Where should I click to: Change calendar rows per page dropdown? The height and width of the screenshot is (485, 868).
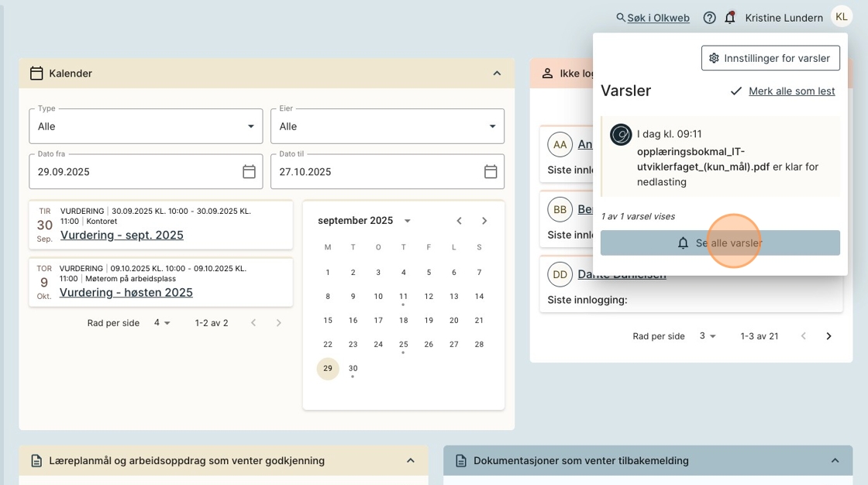tap(162, 323)
